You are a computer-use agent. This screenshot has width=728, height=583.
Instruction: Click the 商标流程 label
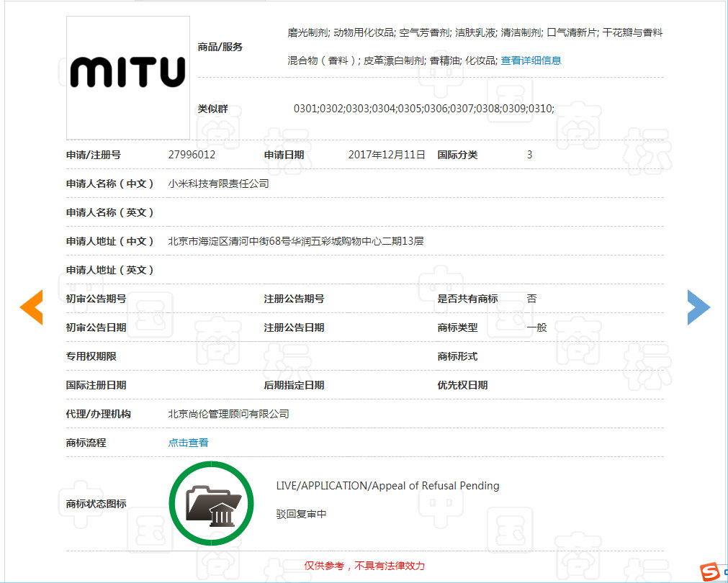pos(86,443)
